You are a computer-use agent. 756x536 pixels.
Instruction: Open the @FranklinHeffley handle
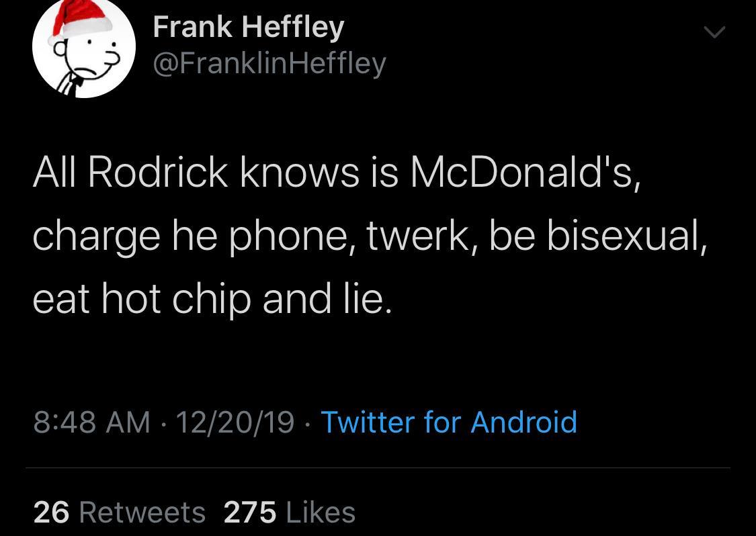click(x=269, y=62)
